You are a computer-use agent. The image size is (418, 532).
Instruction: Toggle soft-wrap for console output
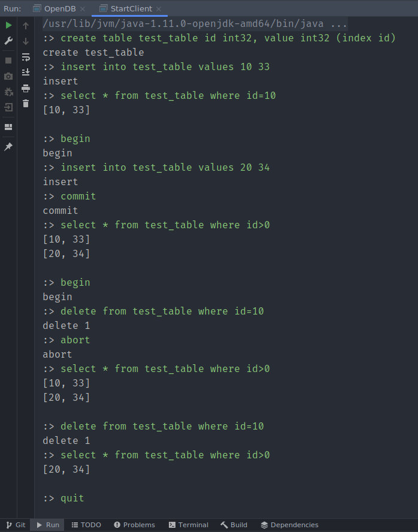coord(26,57)
